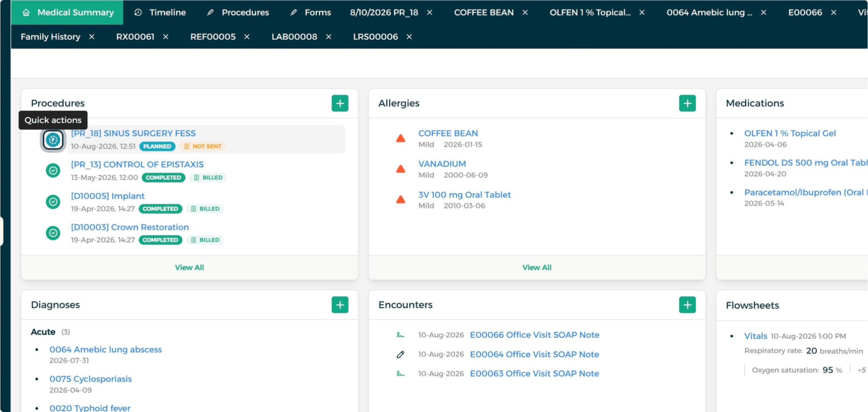Viewport: 868px width, 412px height.
Task: Switch to LAB00008 tab
Action: coord(294,37)
